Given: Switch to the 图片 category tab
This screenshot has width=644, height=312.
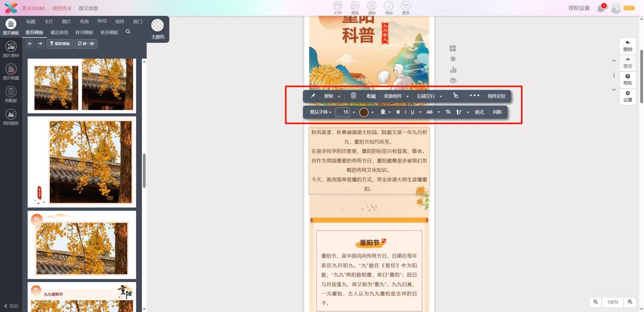Looking at the screenshot, I should (x=67, y=21).
